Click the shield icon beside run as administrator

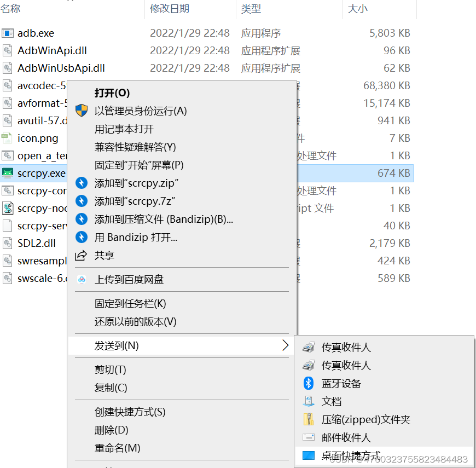click(82, 111)
